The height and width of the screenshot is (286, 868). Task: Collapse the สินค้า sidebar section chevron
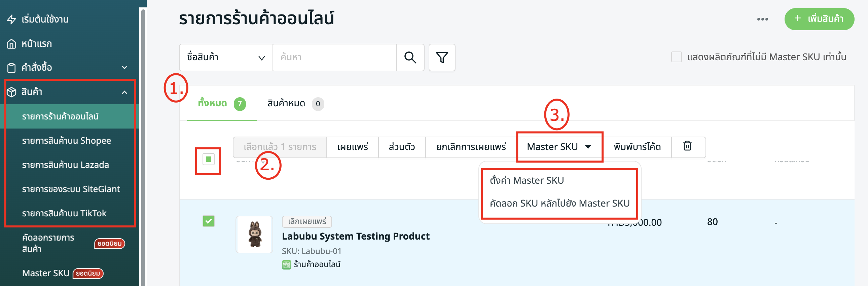(124, 92)
